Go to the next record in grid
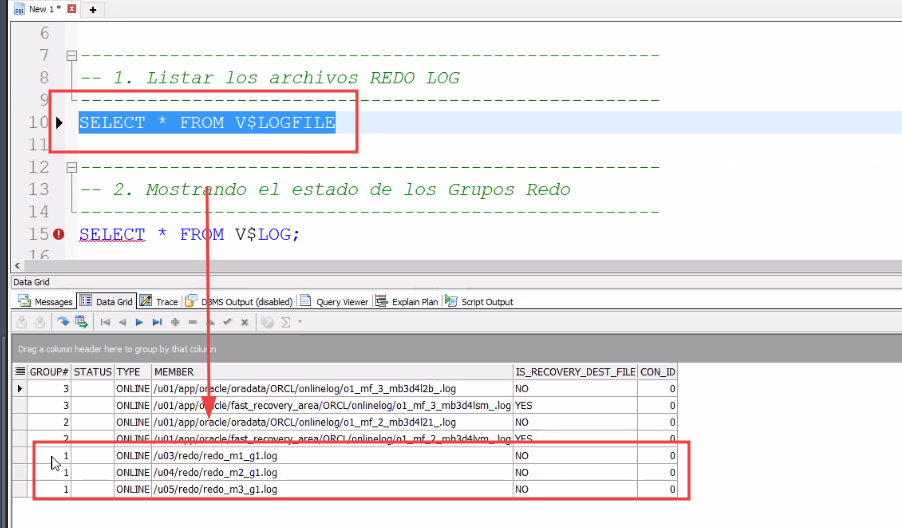This screenshot has width=902, height=528. (139, 322)
